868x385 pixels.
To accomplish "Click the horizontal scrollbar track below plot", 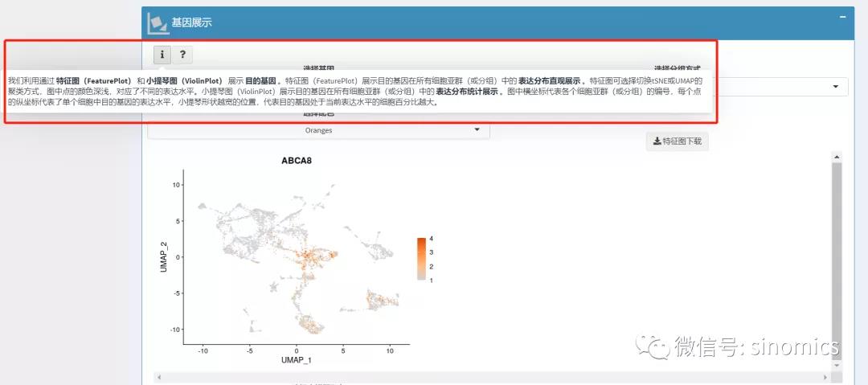I will click(x=492, y=376).
